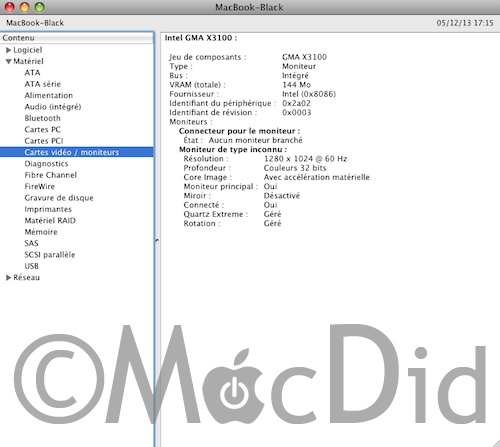Select Cartes vidéo / moniteurs row
The height and width of the screenshot is (447, 500).
point(77,152)
